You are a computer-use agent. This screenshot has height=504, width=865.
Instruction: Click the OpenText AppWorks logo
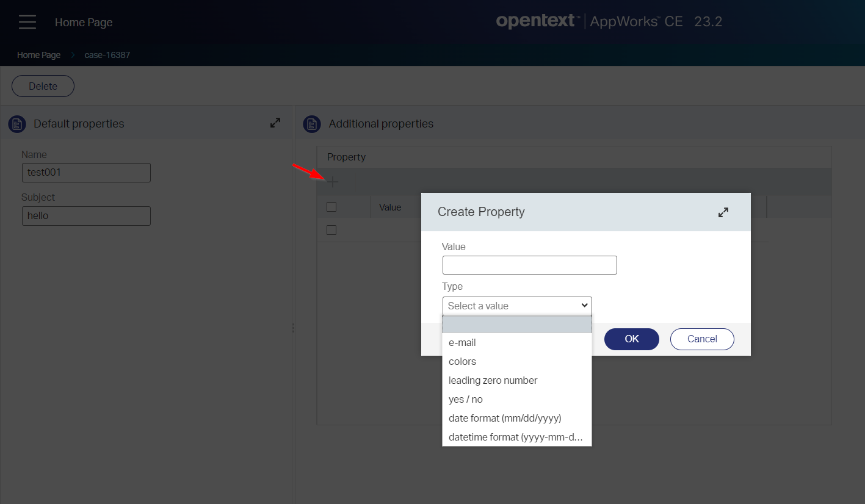pyautogui.click(x=609, y=22)
